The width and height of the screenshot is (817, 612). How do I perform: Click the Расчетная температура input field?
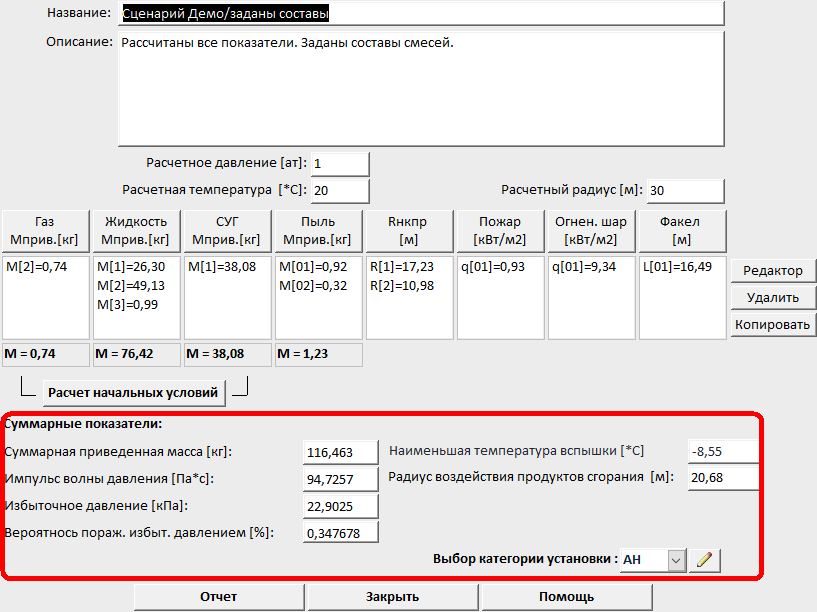click(x=340, y=191)
